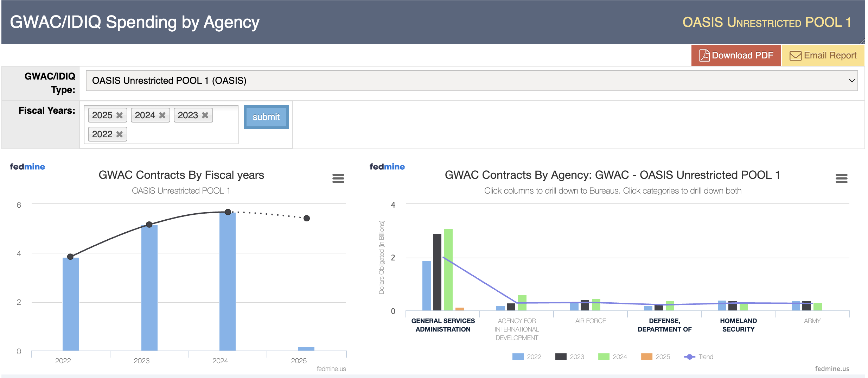Click the Download PDF button
The image size is (868, 378).
click(x=736, y=56)
